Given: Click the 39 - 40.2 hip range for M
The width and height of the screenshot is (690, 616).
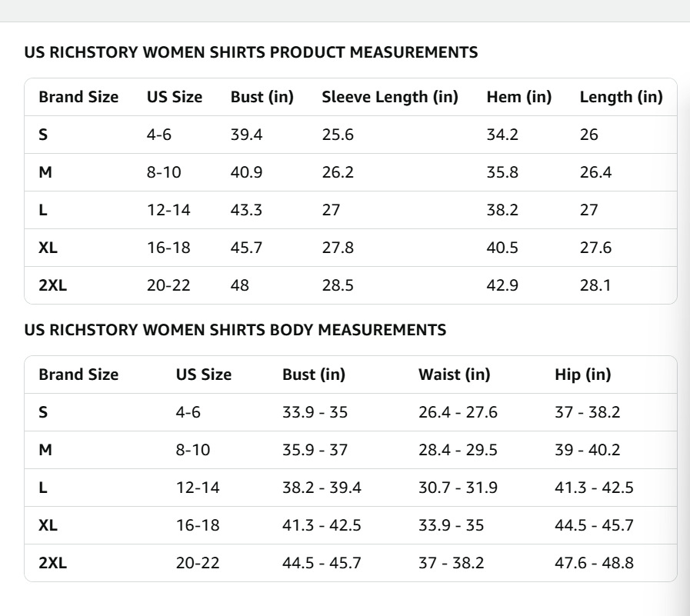Looking at the screenshot, I should point(587,450).
